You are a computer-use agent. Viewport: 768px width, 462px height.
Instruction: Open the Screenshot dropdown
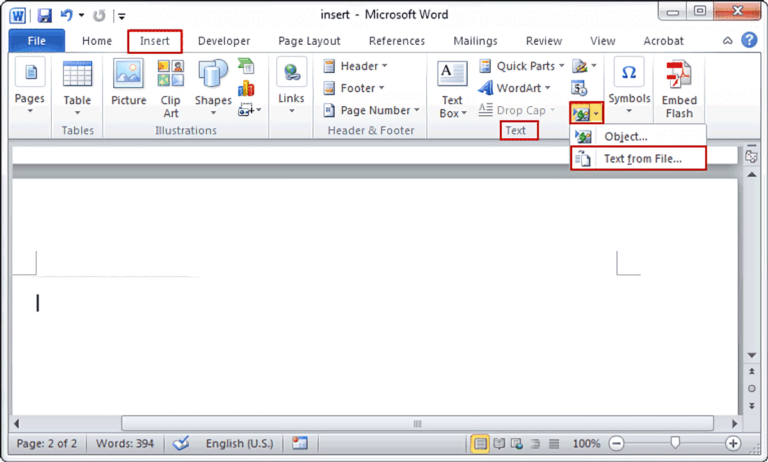tap(249, 110)
